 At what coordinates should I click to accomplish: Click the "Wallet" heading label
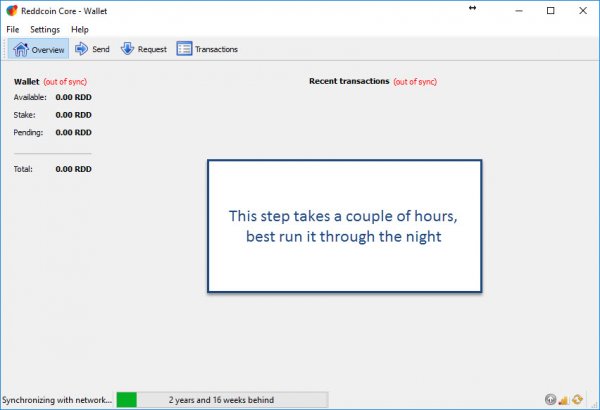(x=26, y=82)
